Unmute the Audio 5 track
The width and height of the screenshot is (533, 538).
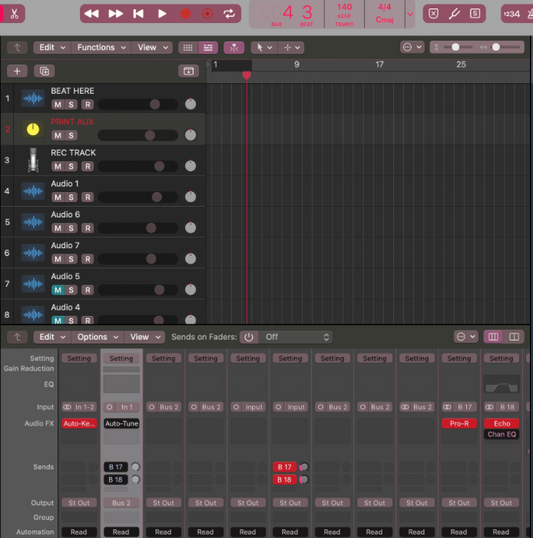point(58,290)
